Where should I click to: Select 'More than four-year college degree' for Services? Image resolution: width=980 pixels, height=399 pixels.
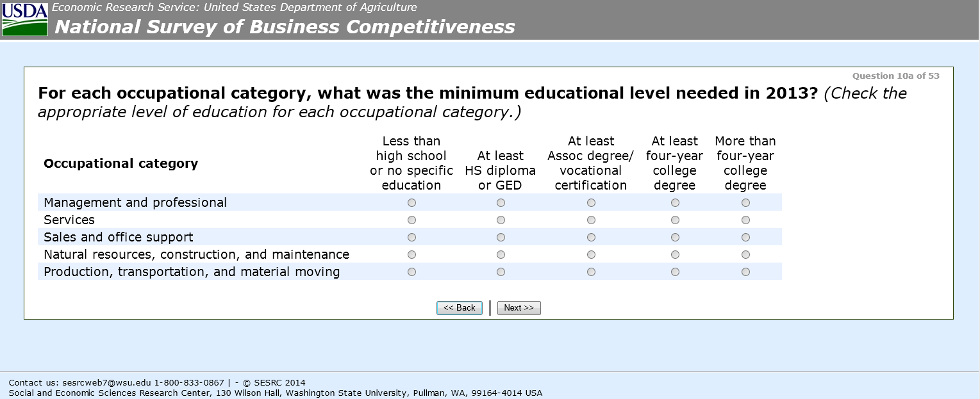[x=745, y=220]
